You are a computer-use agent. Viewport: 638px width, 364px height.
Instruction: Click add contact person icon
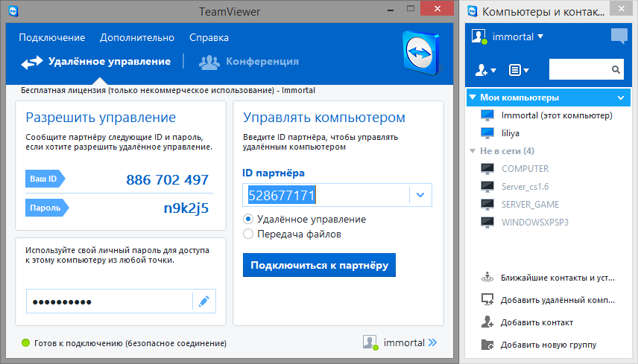point(487,322)
